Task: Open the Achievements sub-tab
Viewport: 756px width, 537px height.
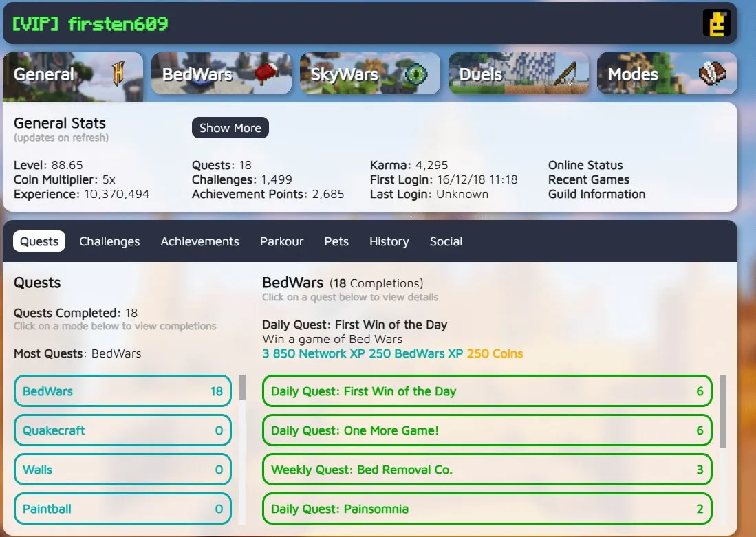Action: click(199, 241)
